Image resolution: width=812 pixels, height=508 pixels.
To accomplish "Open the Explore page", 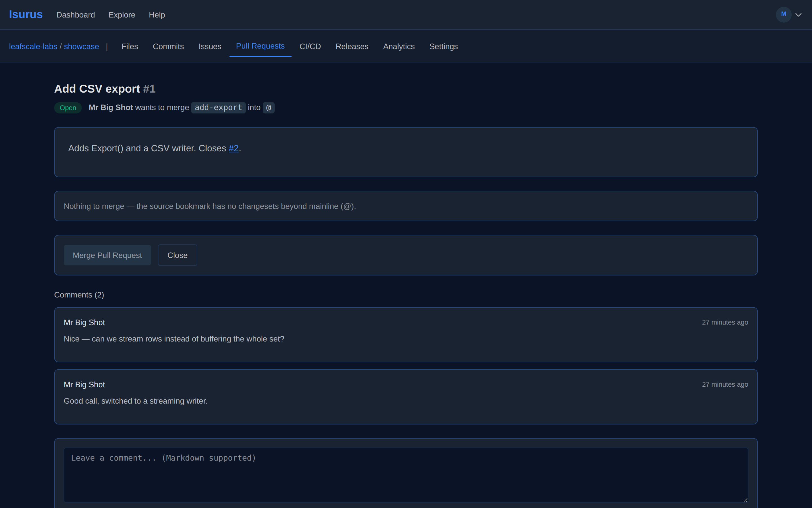I will click(122, 15).
